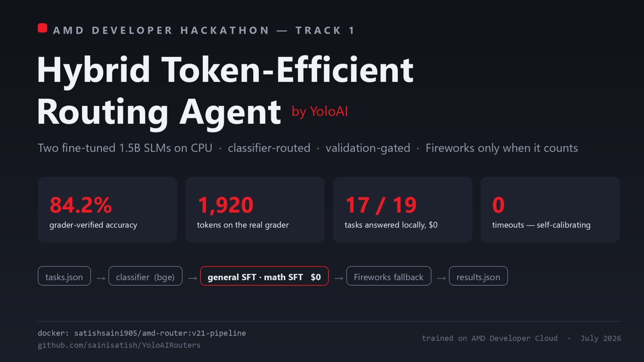Viewport: 644px width, 362px height.
Task: Open the results.json pipeline box
Action: click(x=478, y=276)
